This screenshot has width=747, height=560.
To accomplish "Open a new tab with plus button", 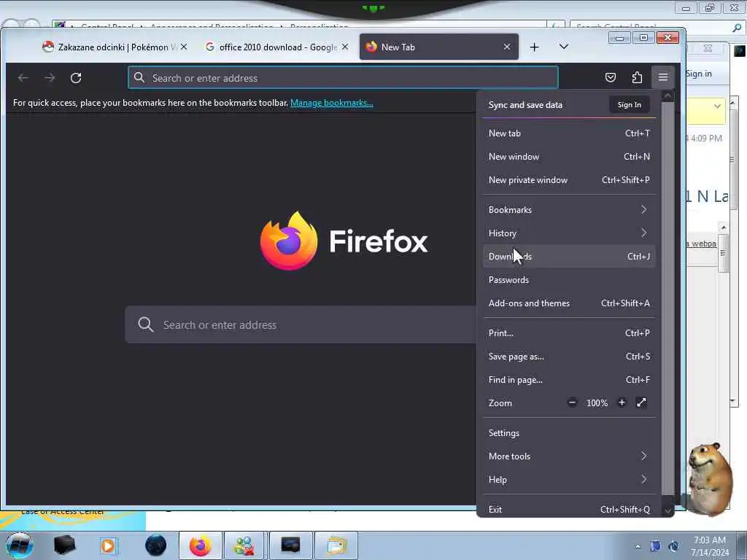I will click(535, 47).
